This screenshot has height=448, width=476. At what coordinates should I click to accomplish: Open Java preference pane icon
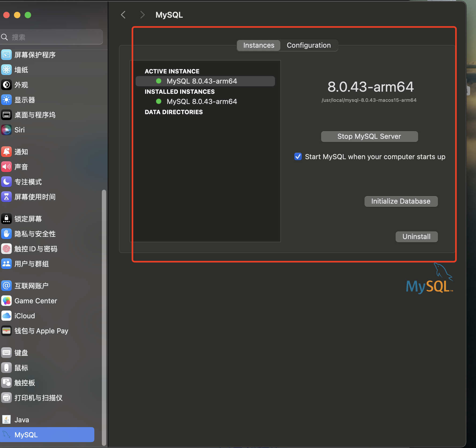(x=6, y=420)
